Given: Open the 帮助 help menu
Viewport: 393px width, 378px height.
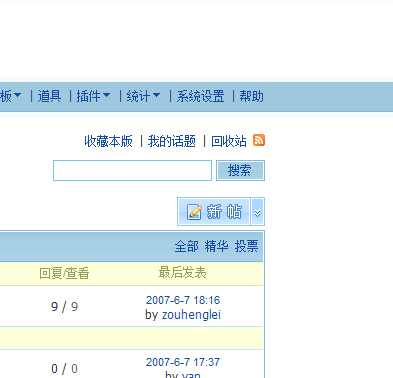Looking at the screenshot, I should 251,96.
